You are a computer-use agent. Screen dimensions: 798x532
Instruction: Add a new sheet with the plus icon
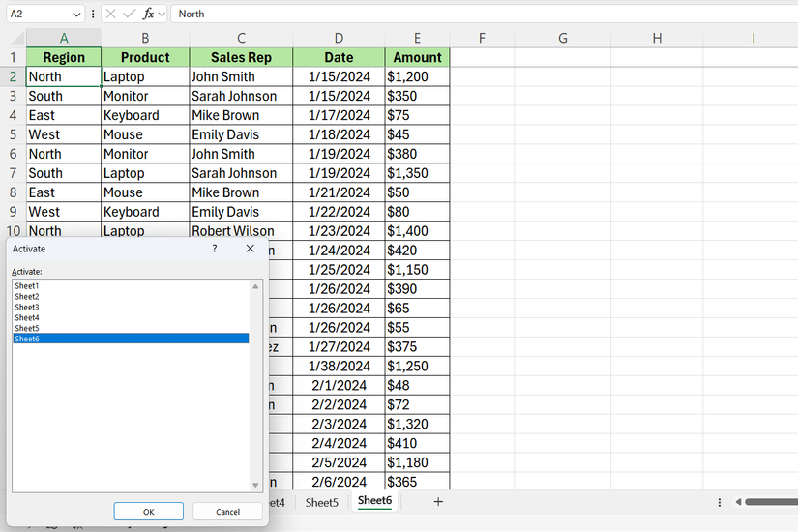438,501
